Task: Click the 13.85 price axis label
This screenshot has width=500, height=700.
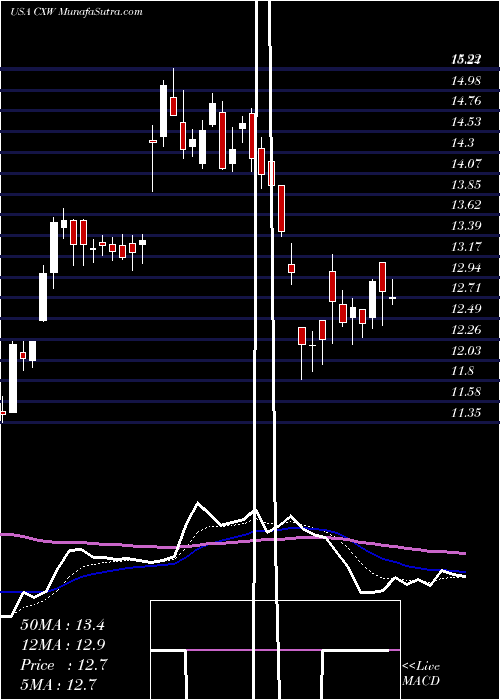Action: coord(466,184)
